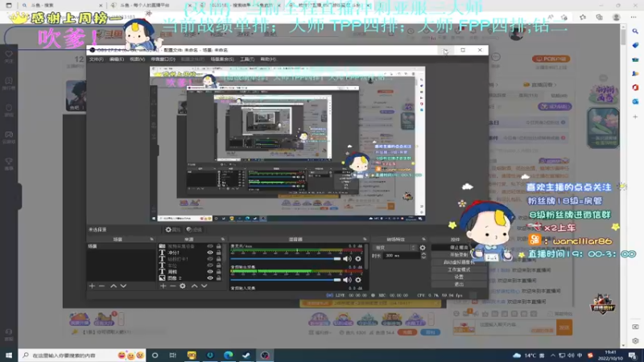Open Cortana circle icon on taskbar
This screenshot has width=644, height=362.
tap(155, 356)
